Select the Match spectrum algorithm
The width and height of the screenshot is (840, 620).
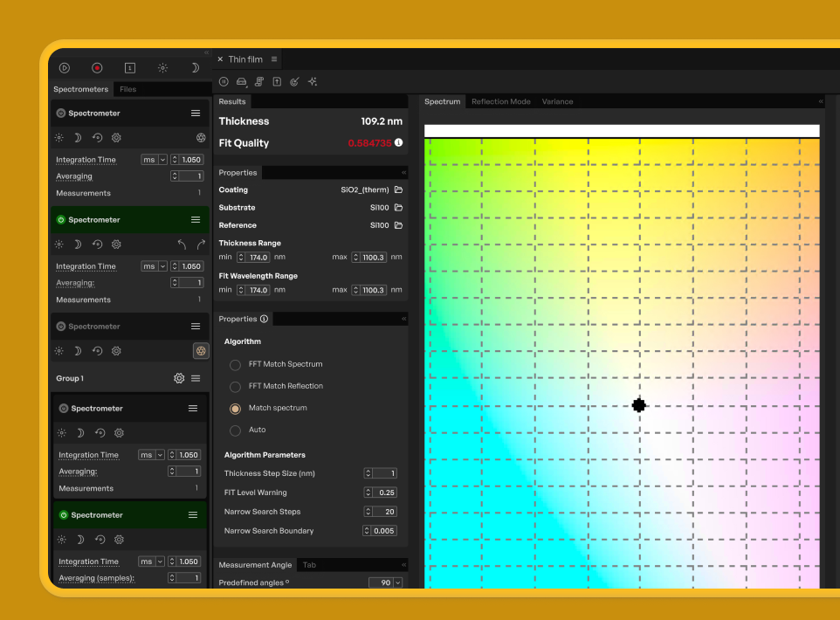[x=234, y=408]
